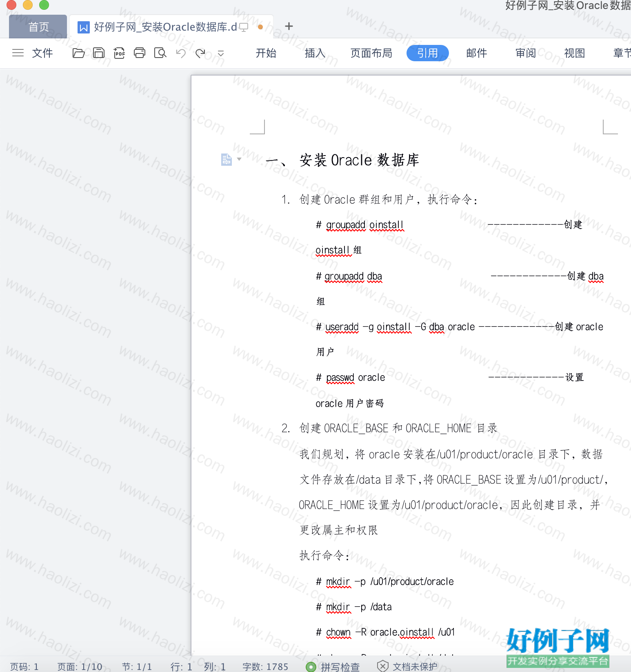Click '# chown -R oracle.oinstall /u01' line
Viewport: 631px width, 672px height.
click(x=385, y=632)
